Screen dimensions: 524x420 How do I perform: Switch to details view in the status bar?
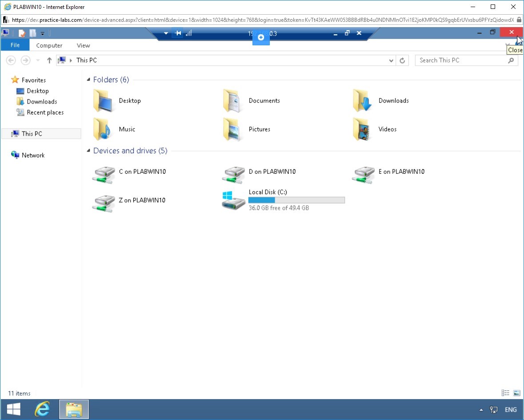coord(505,393)
